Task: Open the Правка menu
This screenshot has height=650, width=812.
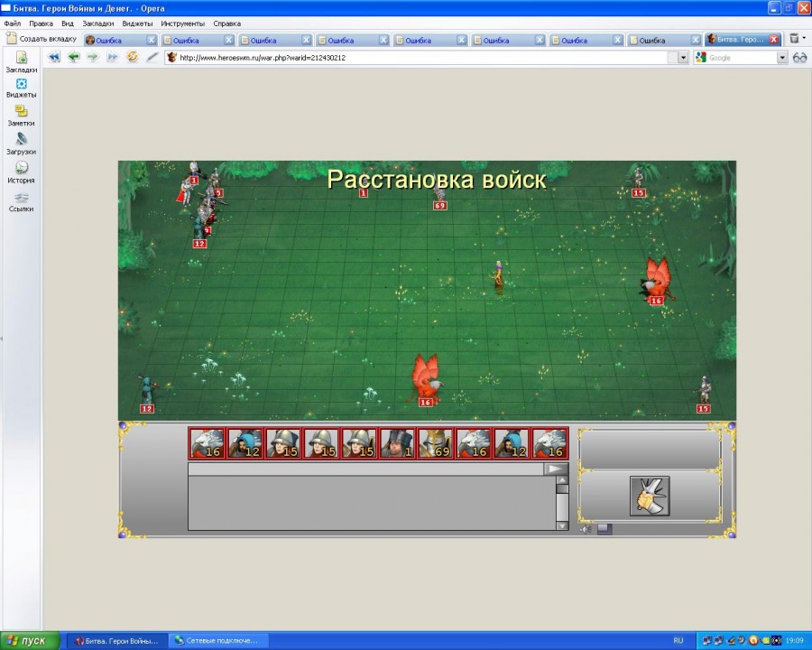Action: pyautogui.click(x=41, y=23)
